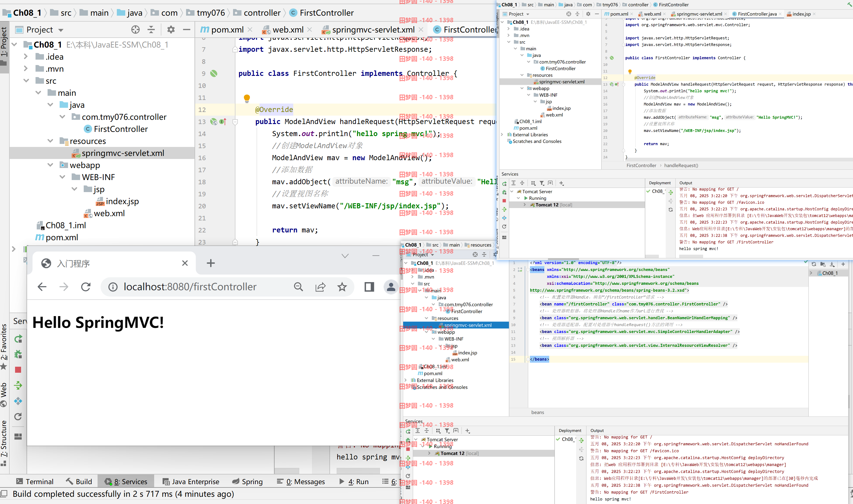Open browser side panel icon
This screenshot has width=853, height=504.
coord(369,287)
